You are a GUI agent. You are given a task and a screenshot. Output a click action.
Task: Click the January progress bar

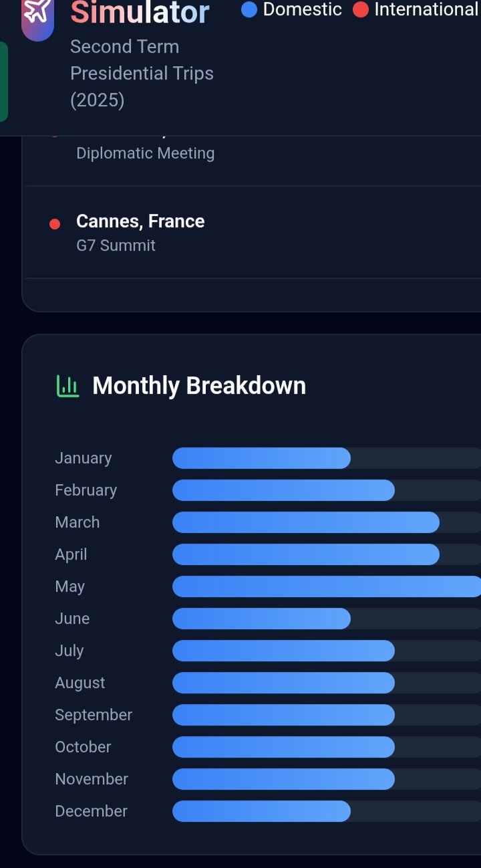tap(261, 458)
